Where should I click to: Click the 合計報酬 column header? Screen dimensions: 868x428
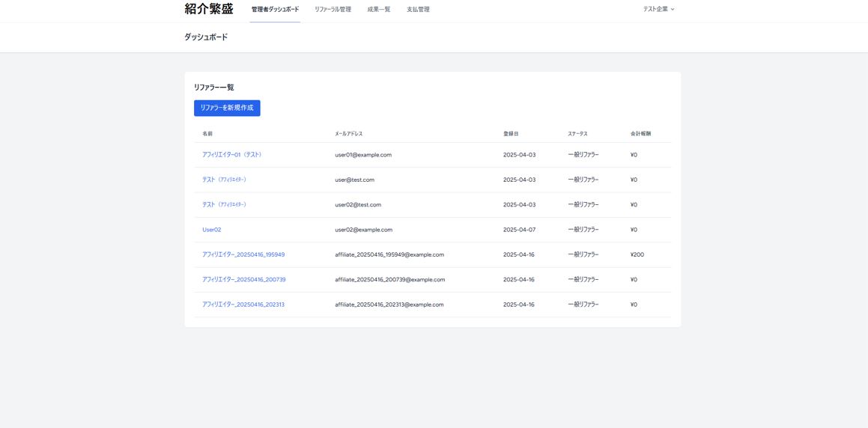[x=641, y=134]
